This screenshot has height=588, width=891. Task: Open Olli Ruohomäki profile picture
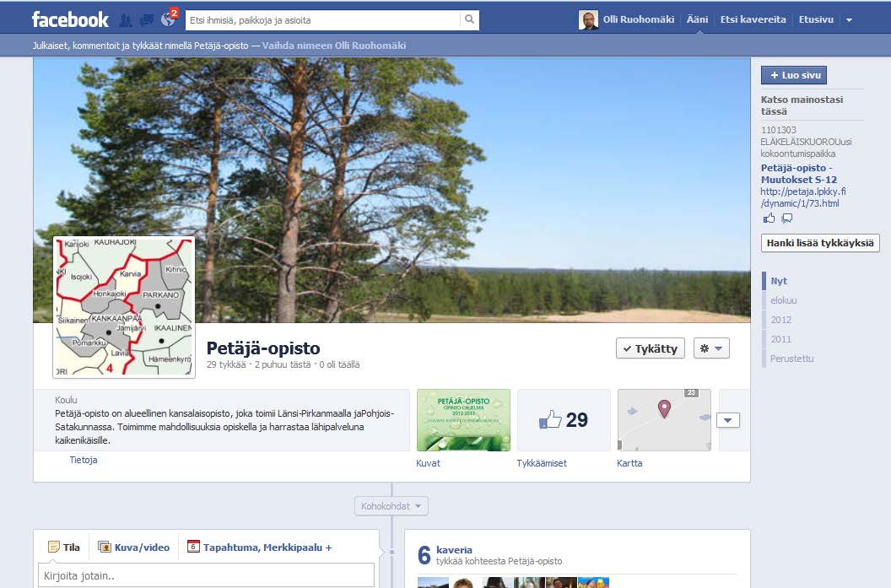click(588, 20)
